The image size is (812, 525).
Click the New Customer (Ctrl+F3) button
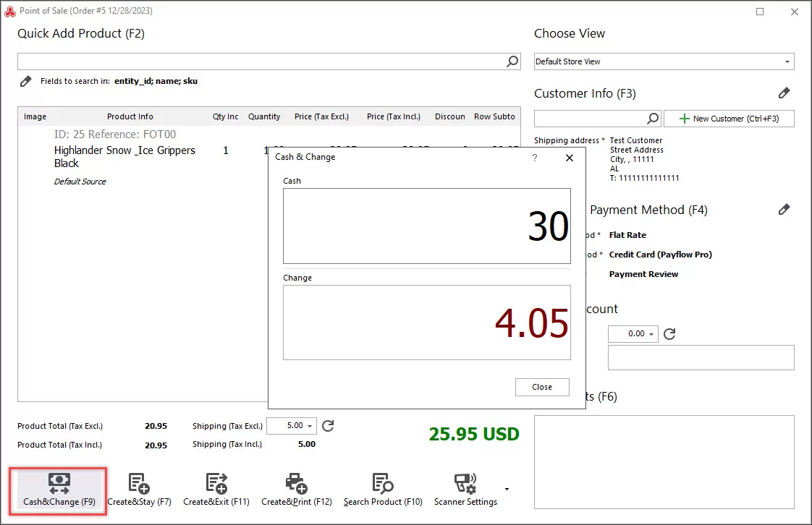point(729,119)
